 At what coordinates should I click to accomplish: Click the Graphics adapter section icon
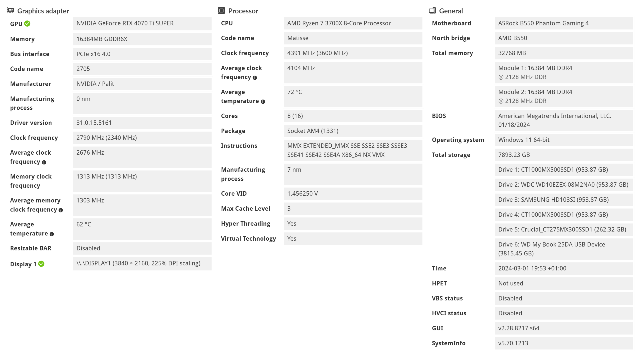coord(10,10)
